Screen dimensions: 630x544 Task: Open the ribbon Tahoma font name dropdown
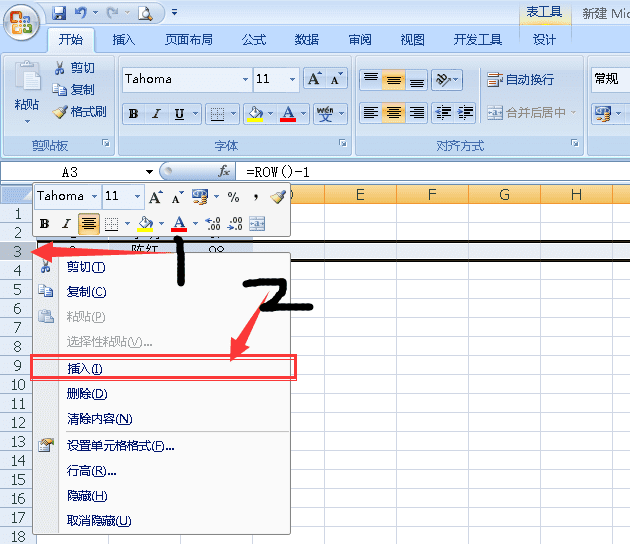click(x=245, y=79)
